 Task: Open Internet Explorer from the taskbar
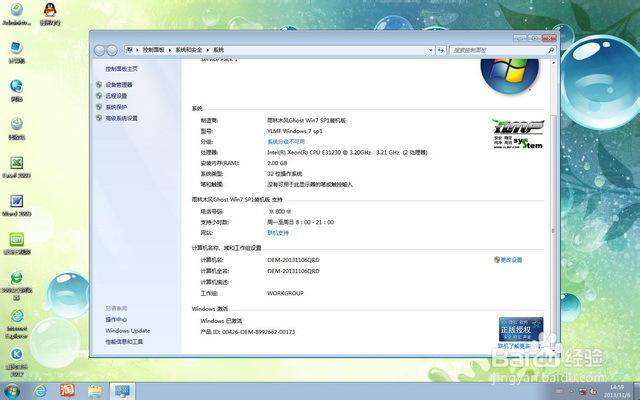point(41,390)
